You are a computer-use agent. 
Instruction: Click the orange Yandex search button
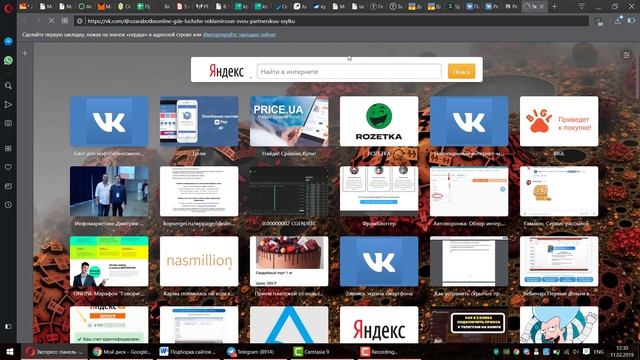tap(462, 71)
